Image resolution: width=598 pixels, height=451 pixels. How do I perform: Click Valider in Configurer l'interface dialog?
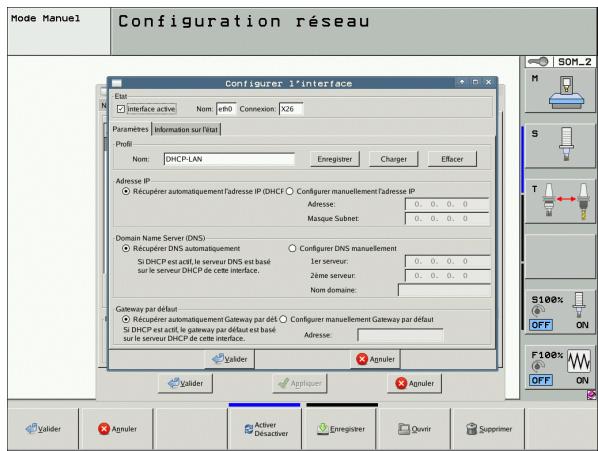[x=230, y=359]
